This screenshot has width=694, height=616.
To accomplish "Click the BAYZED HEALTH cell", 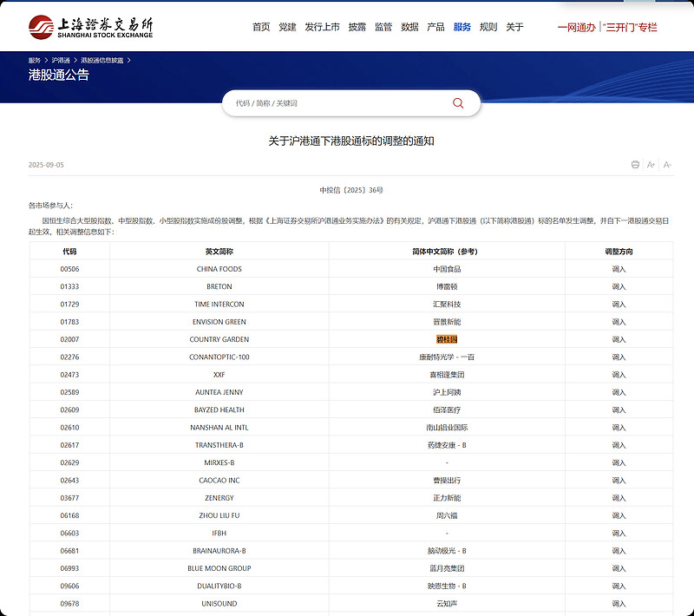I will 219,410.
